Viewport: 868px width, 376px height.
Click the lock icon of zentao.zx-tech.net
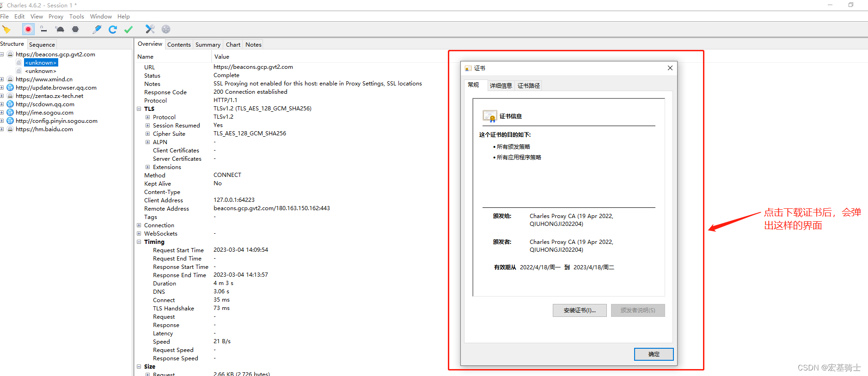pyautogui.click(x=10, y=96)
